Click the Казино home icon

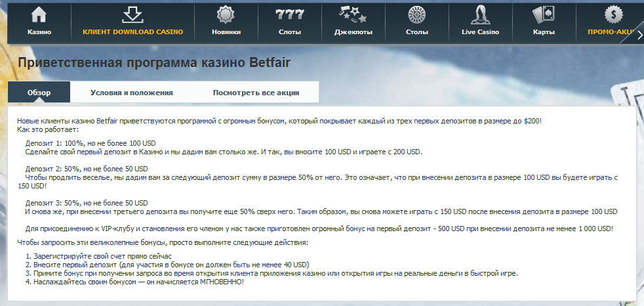tap(39, 15)
